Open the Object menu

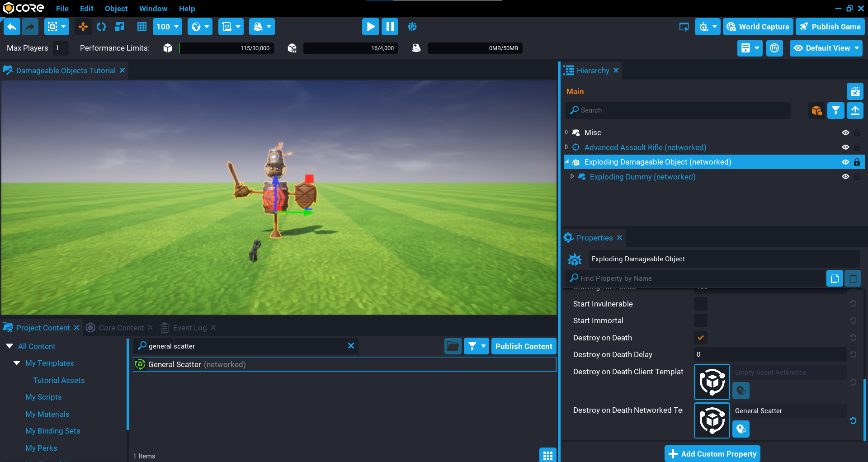tap(116, 9)
